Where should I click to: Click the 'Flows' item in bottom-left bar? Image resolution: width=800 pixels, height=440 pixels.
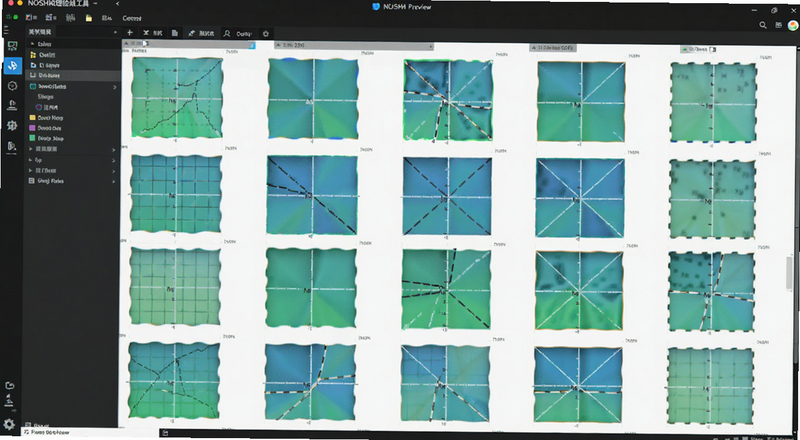pos(46,432)
